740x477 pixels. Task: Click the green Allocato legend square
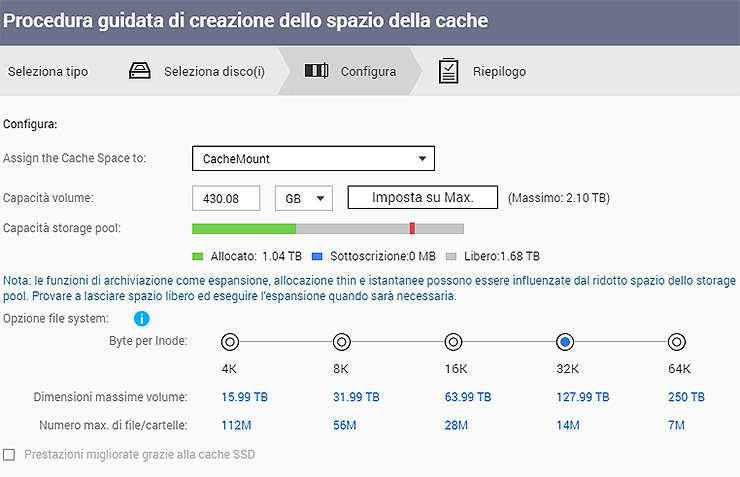pyautogui.click(x=197, y=256)
